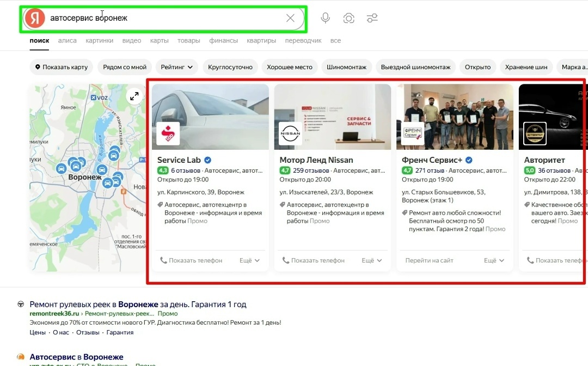The height and width of the screenshot is (366, 588).
Task: Open image search via the camera icon
Action: [x=349, y=18]
